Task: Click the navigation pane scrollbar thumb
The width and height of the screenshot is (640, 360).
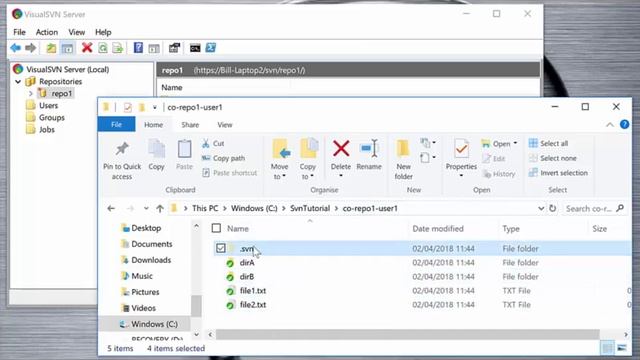Action: [x=196, y=305]
